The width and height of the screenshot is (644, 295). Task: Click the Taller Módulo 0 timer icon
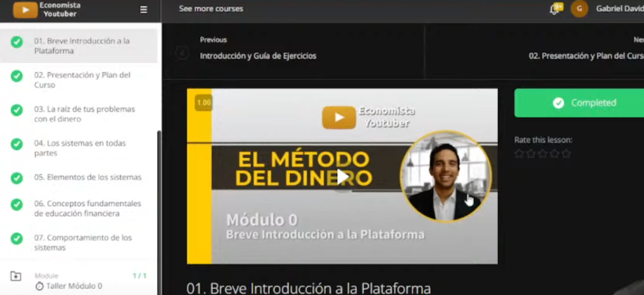coord(40,286)
